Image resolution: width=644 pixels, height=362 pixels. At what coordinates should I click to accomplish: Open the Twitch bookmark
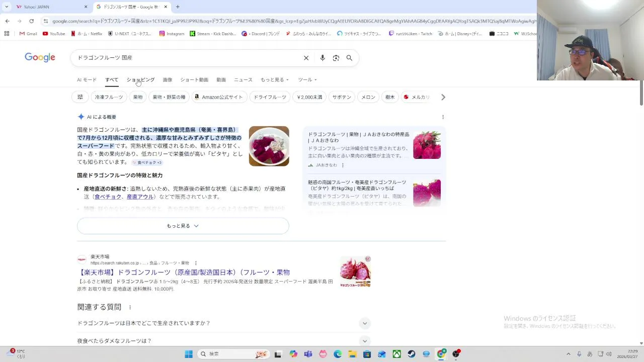(x=411, y=34)
